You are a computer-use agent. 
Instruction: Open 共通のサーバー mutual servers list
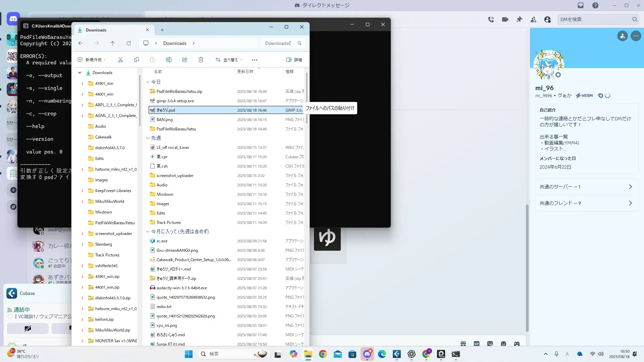pos(586,187)
